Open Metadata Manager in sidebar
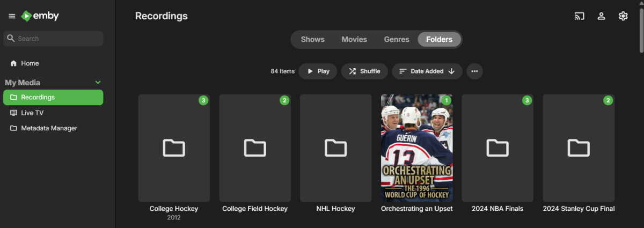 tap(49, 128)
